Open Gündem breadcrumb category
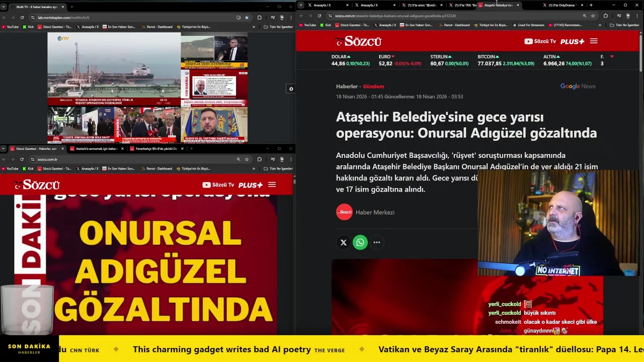This screenshot has width=644, height=362. (x=373, y=86)
